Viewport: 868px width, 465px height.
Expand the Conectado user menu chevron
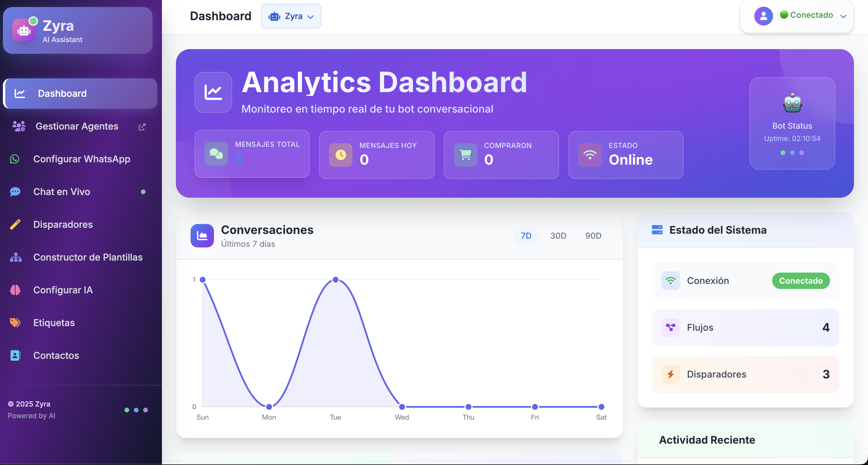[843, 16]
